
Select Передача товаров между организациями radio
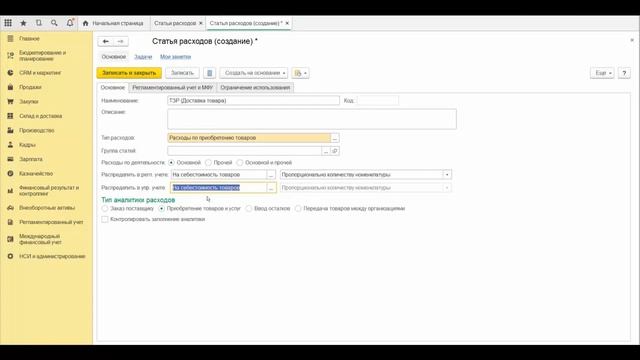point(298,209)
